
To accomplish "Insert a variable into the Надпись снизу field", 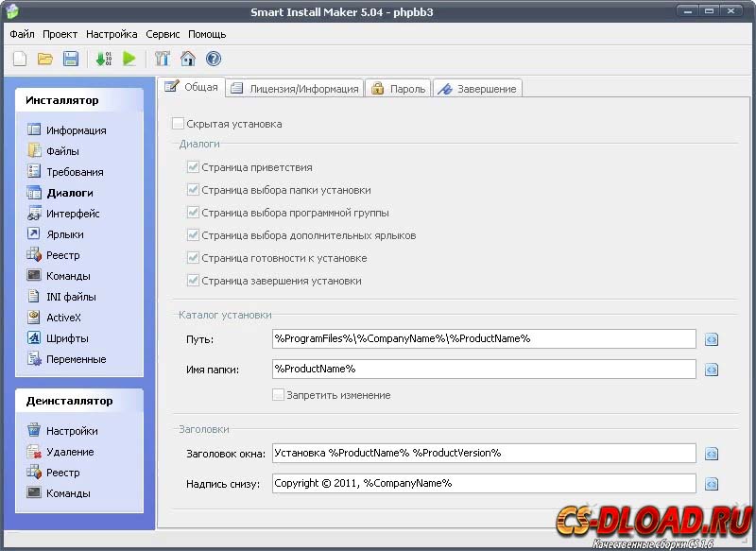I will pyautogui.click(x=712, y=484).
